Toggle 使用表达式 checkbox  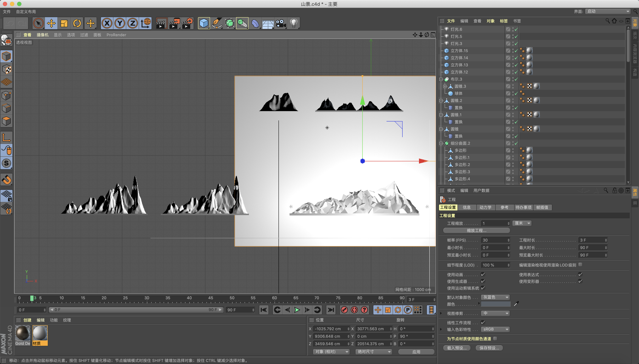point(580,274)
